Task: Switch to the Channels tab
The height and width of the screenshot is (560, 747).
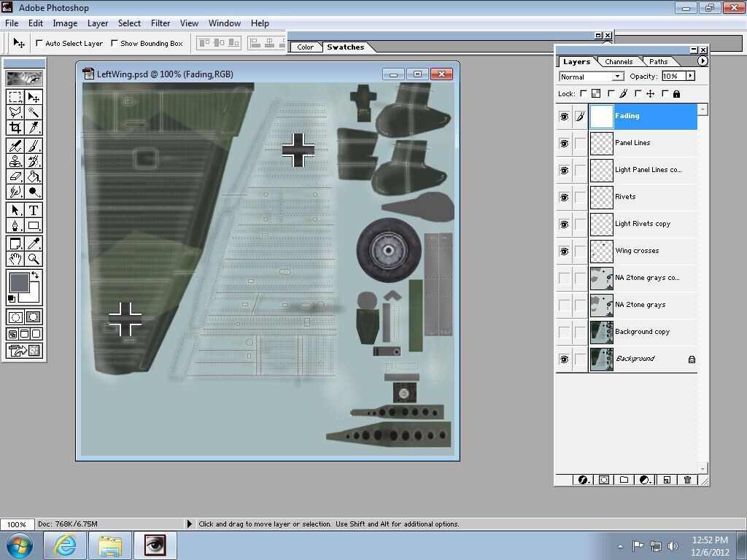Action: pos(619,61)
